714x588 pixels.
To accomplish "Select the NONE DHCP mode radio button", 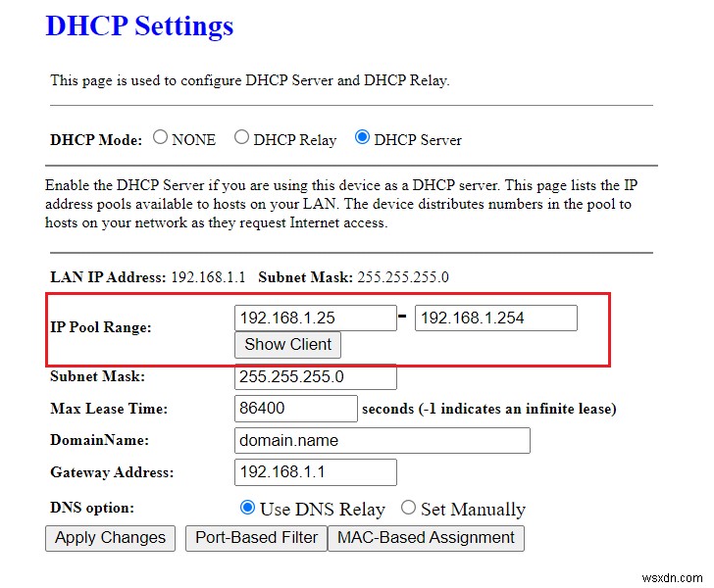I will 160,137.
